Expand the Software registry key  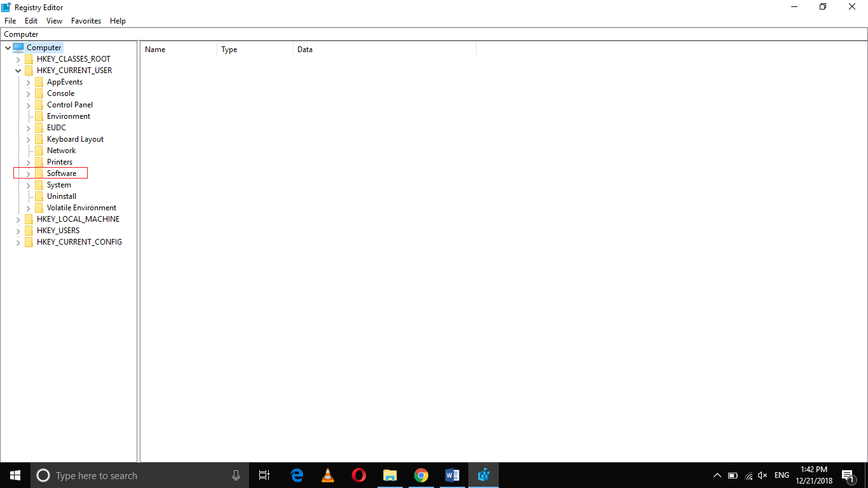tap(28, 173)
